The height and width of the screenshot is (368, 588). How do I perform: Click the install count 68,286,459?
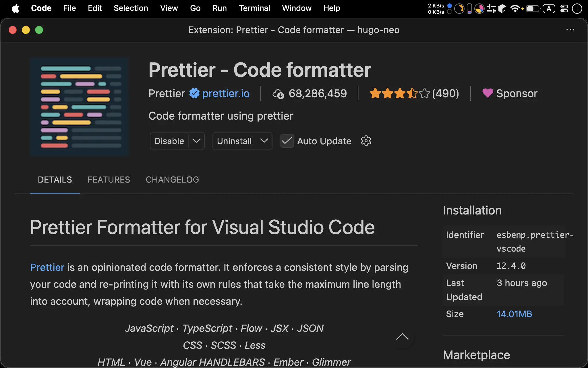[x=318, y=93]
